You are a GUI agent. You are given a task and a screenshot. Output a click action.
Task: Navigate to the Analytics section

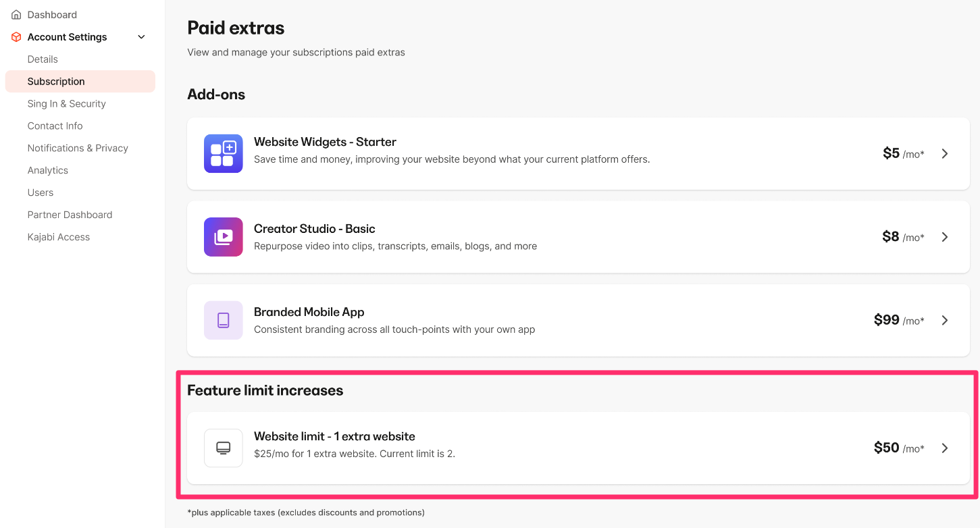click(47, 170)
